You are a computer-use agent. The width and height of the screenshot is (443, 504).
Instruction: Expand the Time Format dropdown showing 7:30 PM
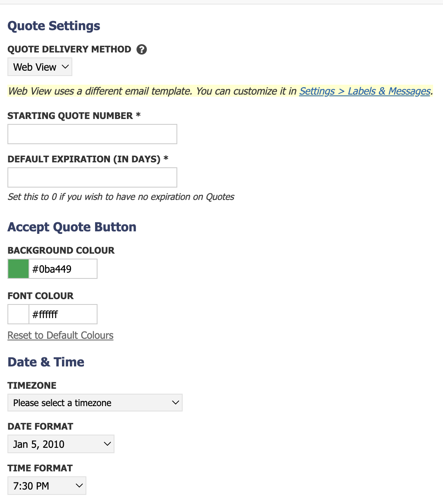(47, 486)
